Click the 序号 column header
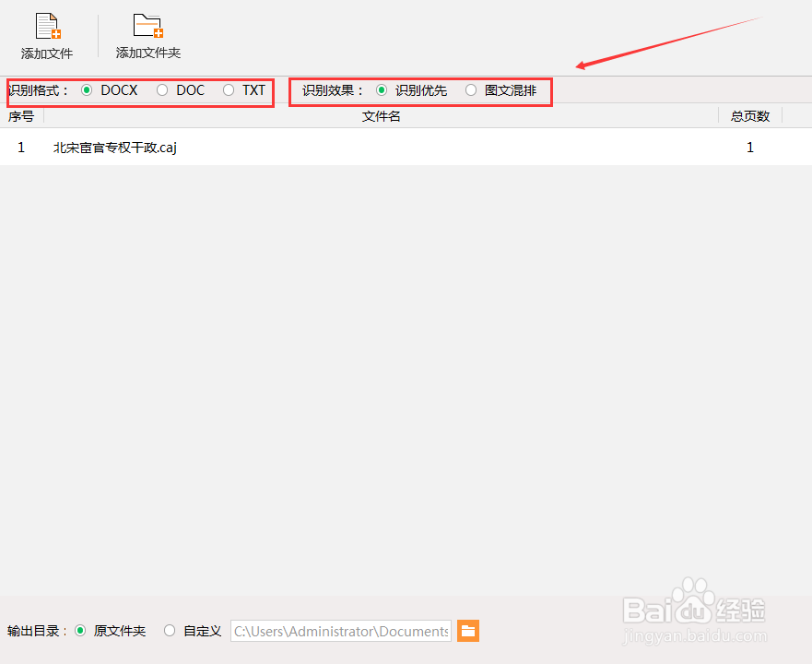 22,115
